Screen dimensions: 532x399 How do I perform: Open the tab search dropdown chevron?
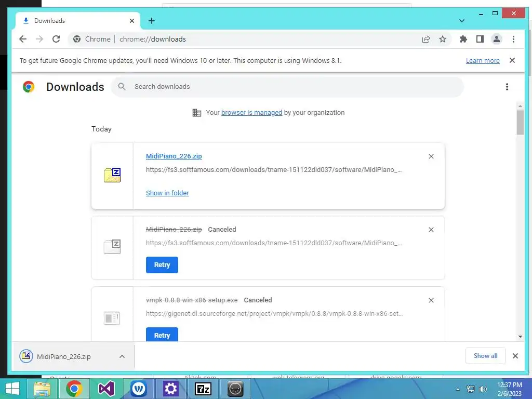[462, 21]
